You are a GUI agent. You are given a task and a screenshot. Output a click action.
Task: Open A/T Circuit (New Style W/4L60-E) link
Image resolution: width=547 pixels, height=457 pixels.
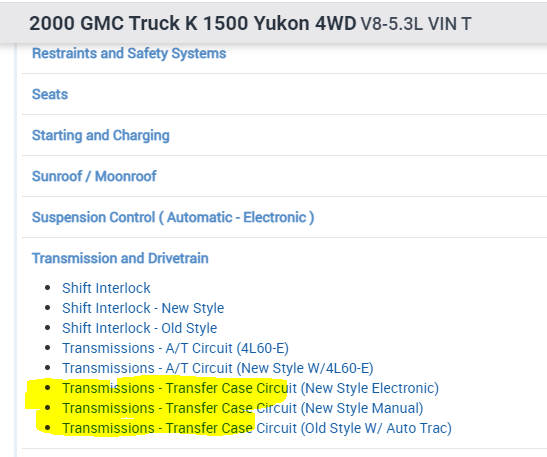coord(218,368)
